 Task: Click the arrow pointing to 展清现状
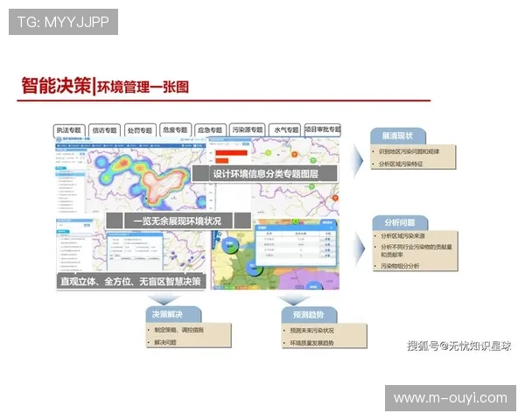click(358, 160)
